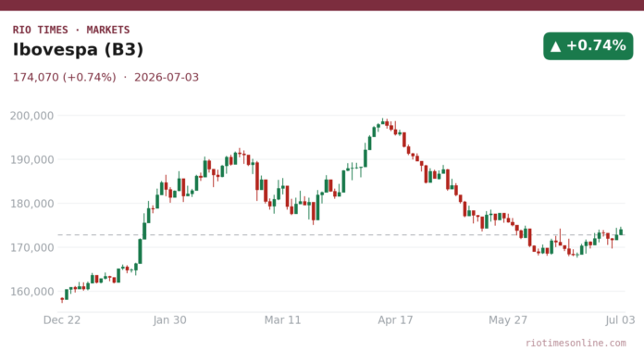Click the 174,070 (+0.74%) price text
This screenshot has height=363, width=644.
coord(65,77)
